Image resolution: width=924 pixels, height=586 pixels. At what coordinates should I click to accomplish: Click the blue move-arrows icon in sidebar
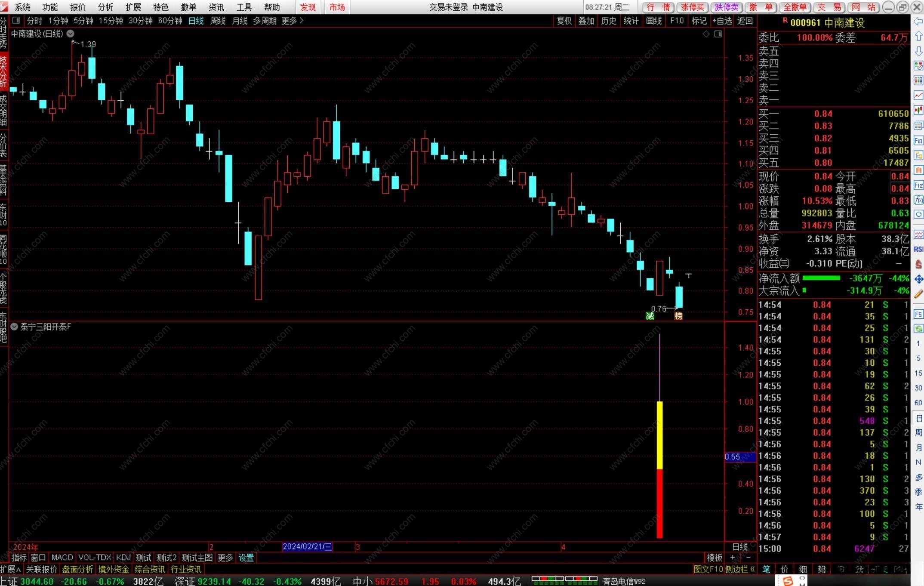point(918,279)
